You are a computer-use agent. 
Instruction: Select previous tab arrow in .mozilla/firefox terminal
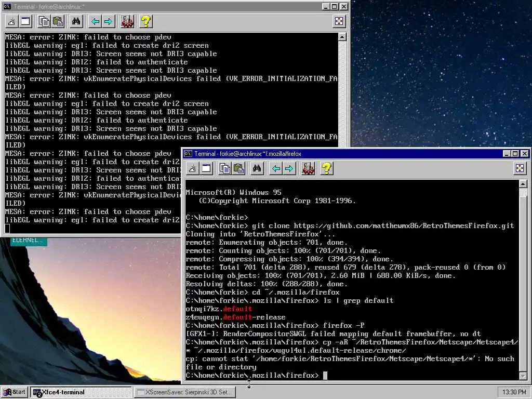(276, 169)
